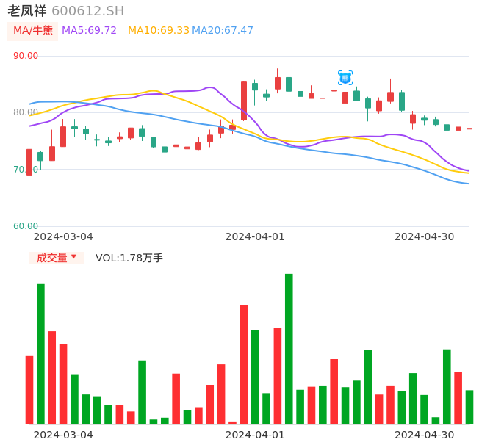The image size is (504, 445).
Task: Click the 2024-04-01 date label under the price chart
Action: (255, 236)
